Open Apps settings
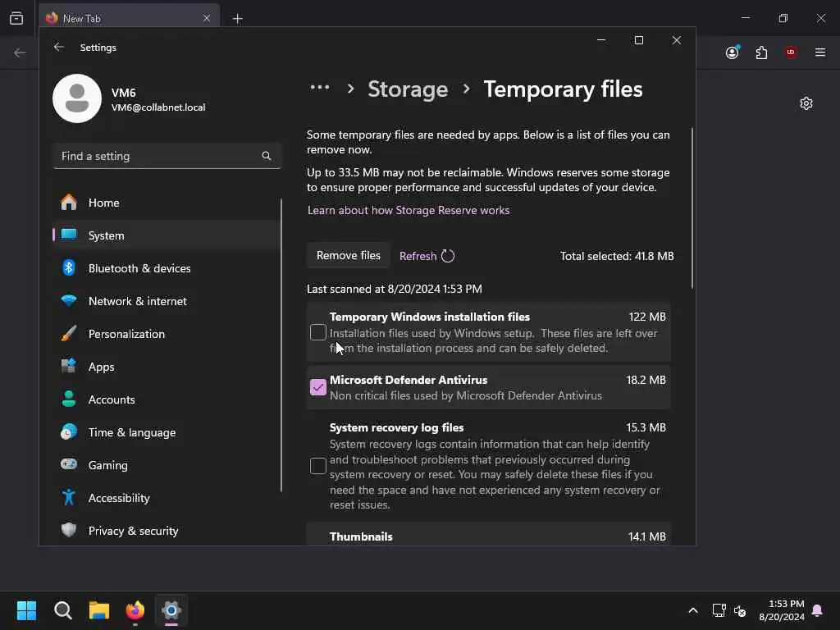 (167, 367)
